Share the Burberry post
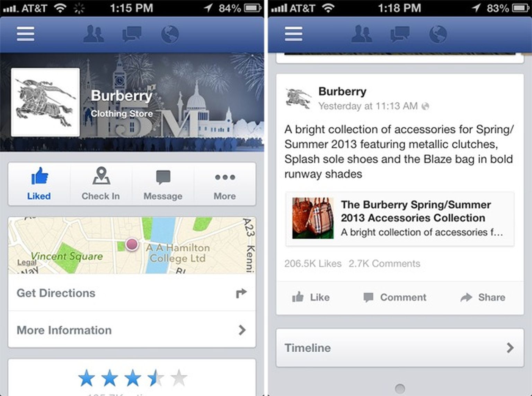532x396 pixels. click(483, 297)
